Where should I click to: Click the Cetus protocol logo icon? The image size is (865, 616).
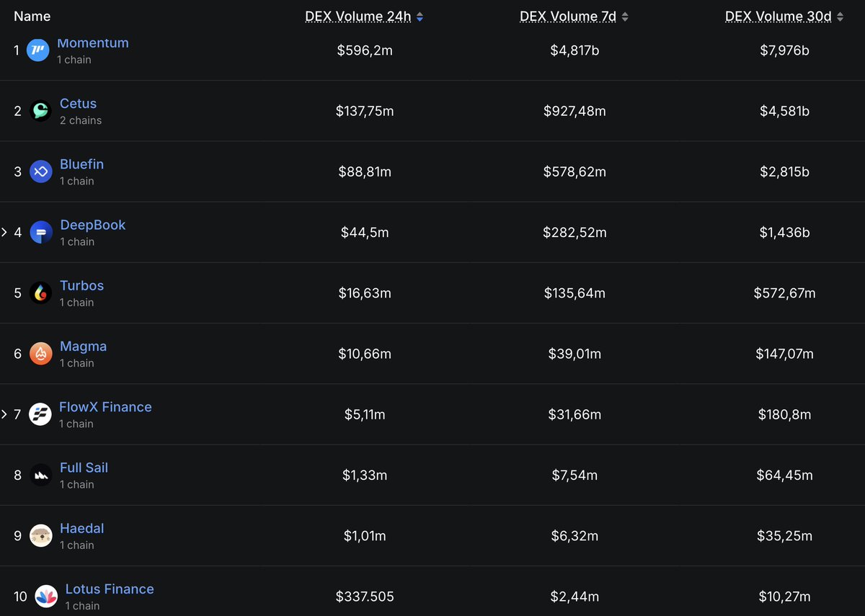tap(41, 111)
